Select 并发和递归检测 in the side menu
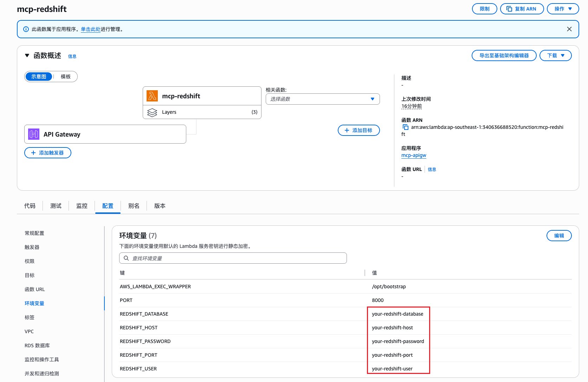The height and width of the screenshot is (382, 588). [42, 374]
